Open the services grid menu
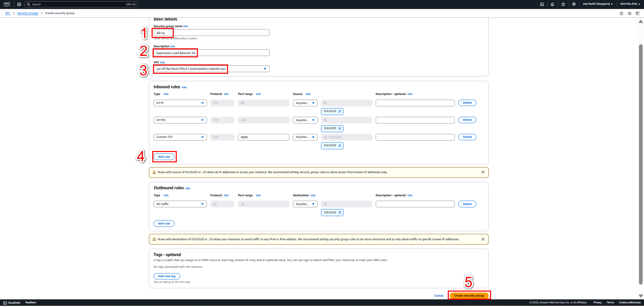Screen dimensions: 644x306 click(x=19, y=4)
